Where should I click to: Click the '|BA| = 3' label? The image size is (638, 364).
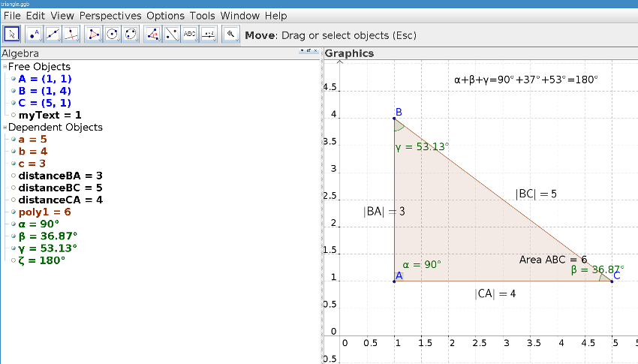click(x=384, y=212)
